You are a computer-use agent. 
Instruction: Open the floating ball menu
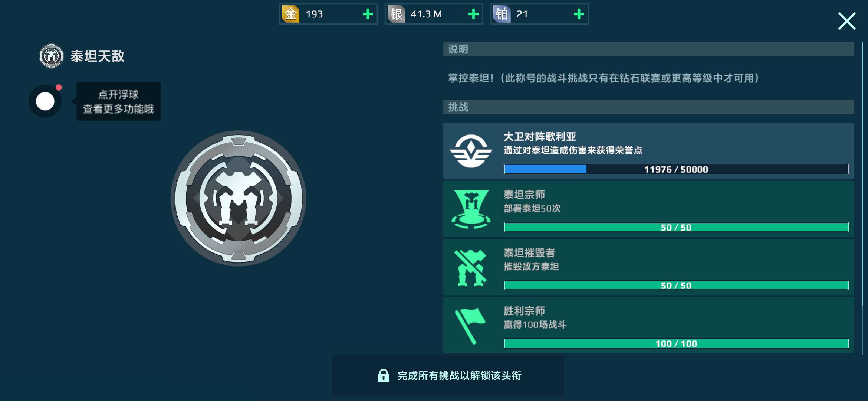[x=45, y=101]
